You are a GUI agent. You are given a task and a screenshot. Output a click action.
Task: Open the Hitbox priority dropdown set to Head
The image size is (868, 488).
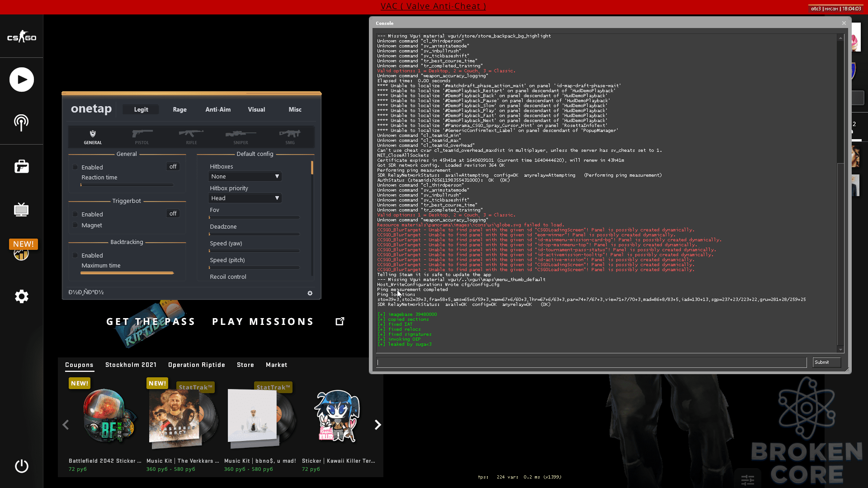click(x=245, y=198)
